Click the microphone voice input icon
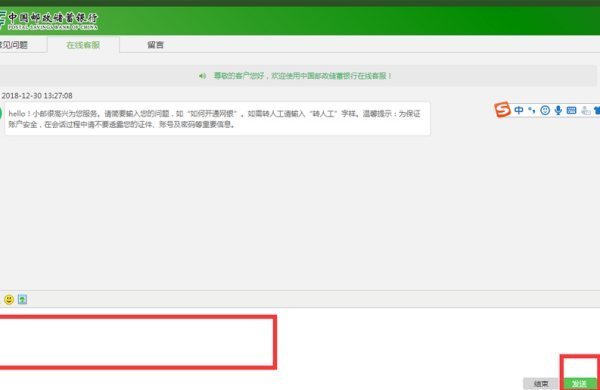The width and height of the screenshot is (600, 390). tap(558, 110)
